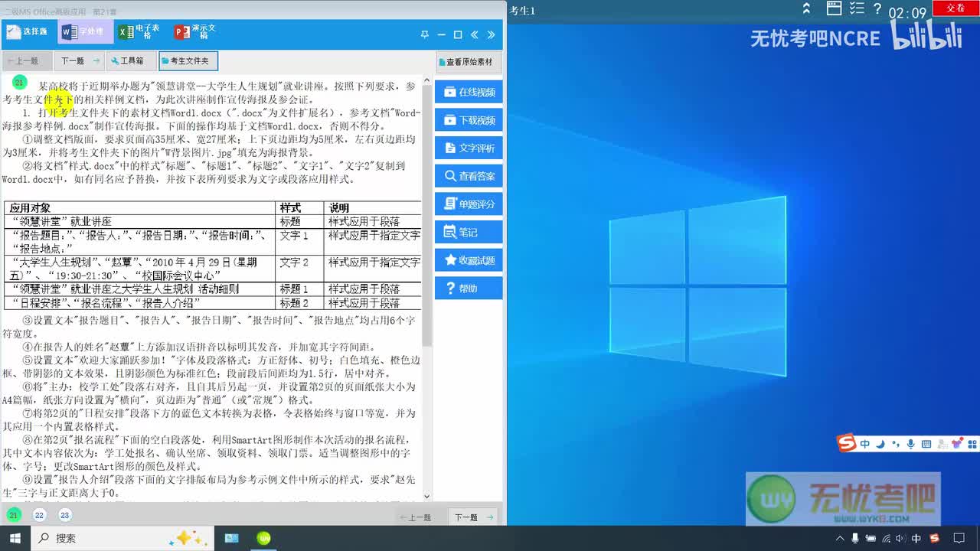980x551 pixels.
Task: Click the question mark help icon in exam bar
Action: (877, 8)
